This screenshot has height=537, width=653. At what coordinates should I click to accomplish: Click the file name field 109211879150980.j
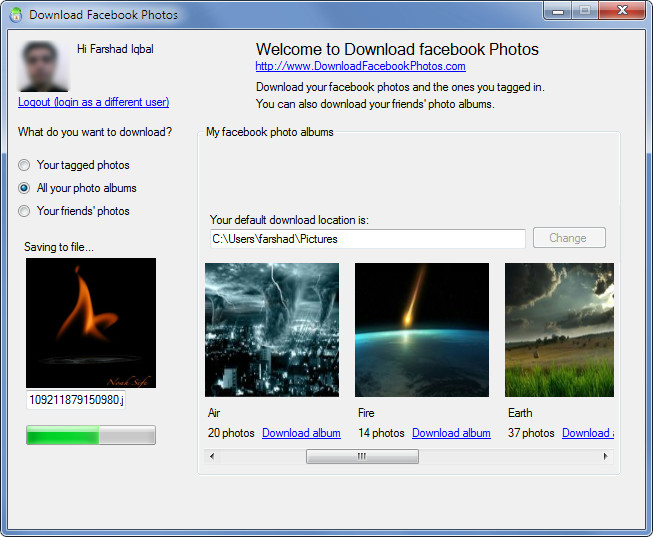coord(76,400)
